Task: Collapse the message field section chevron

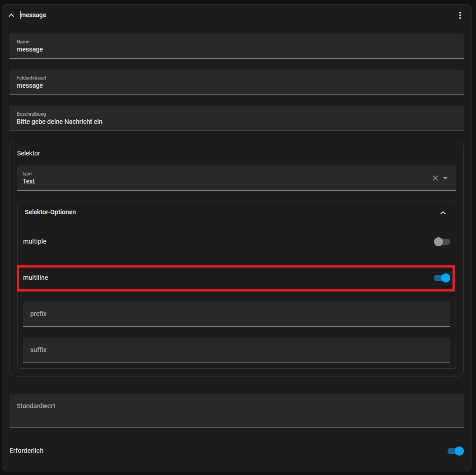Action: (12, 15)
